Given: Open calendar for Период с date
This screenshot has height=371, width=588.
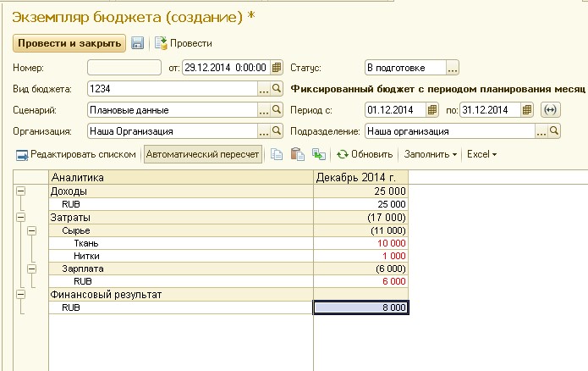Looking at the screenshot, I should click(433, 109).
